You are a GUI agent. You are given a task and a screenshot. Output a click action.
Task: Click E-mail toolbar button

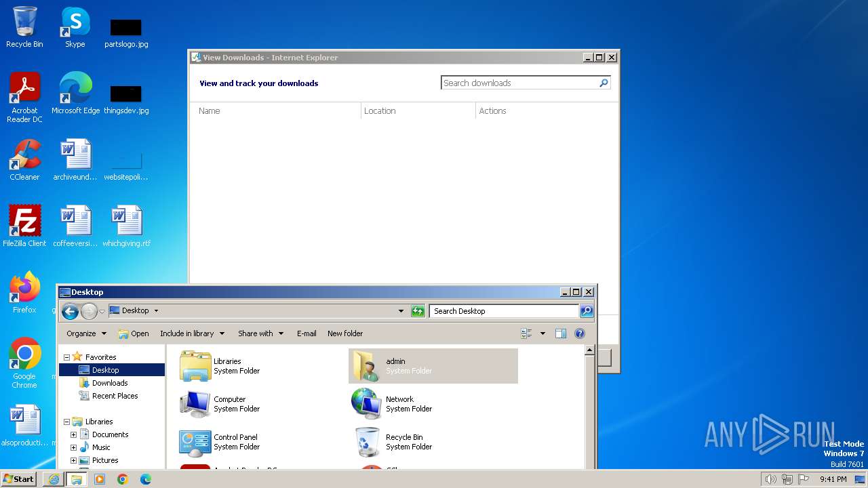coord(307,333)
